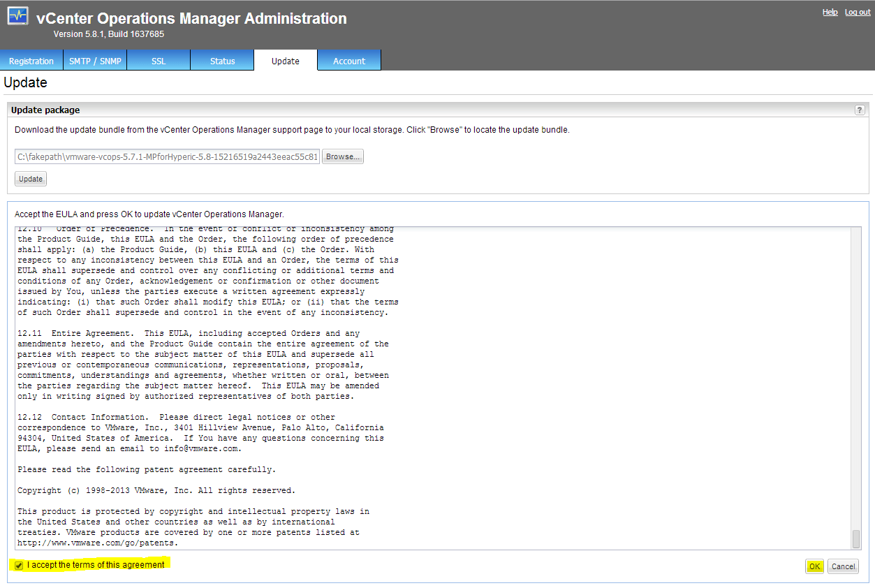Viewport: 875px width, 588px height.
Task: Switch to the SSL tab
Action: [x=158, y=60]
